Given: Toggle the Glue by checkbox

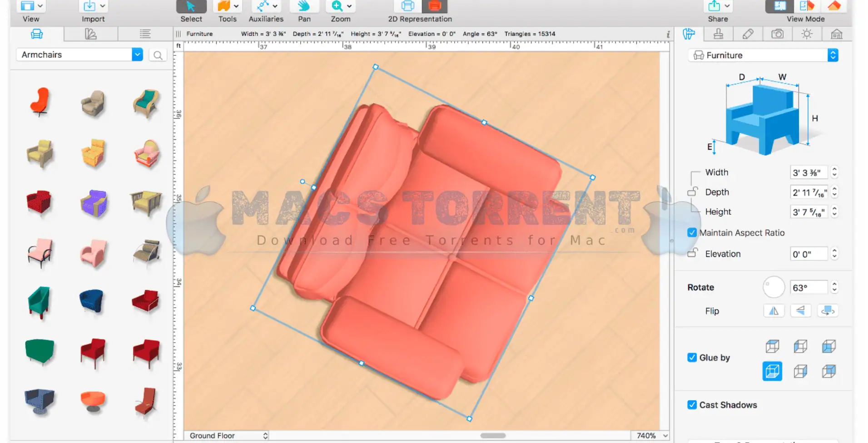Looking at the screenshot, I should point(692,357).
